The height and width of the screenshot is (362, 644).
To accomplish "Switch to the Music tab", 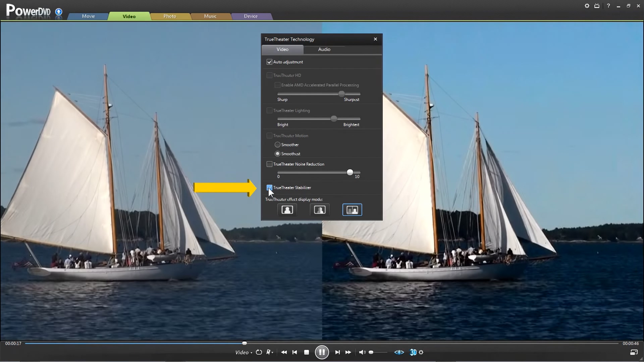I will click(210, 16).
